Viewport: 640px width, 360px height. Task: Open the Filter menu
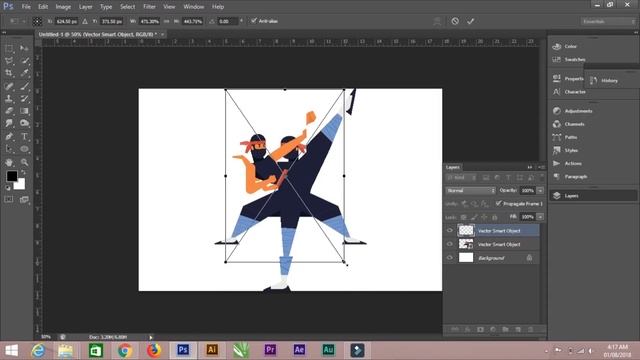(x=149, y=7)
